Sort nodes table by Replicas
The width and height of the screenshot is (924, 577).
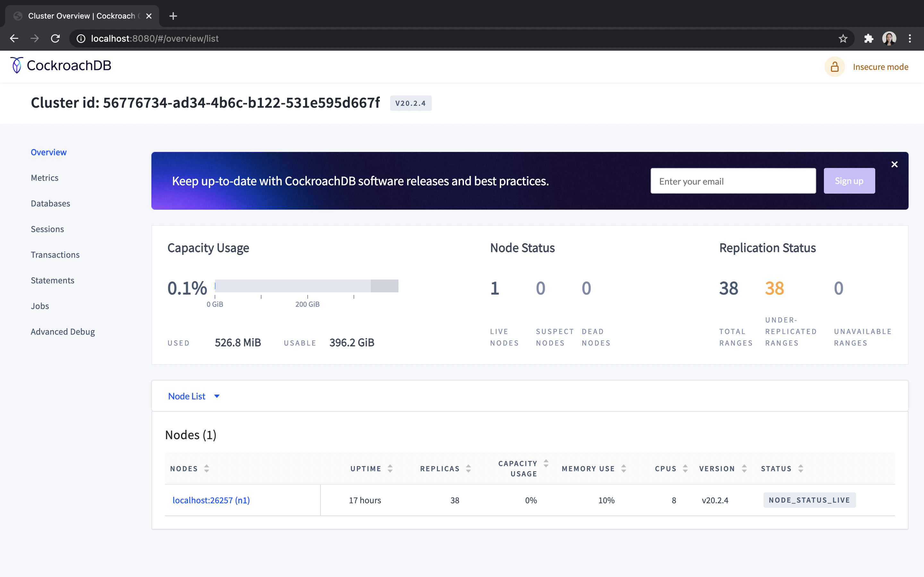click(x=468, y=469)
